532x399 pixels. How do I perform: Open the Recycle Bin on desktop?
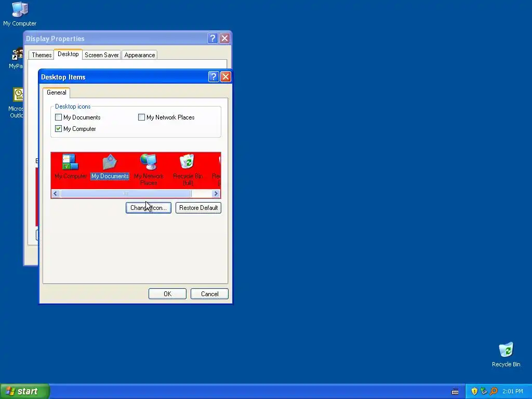pyautogui.click(x=506, y=354)
